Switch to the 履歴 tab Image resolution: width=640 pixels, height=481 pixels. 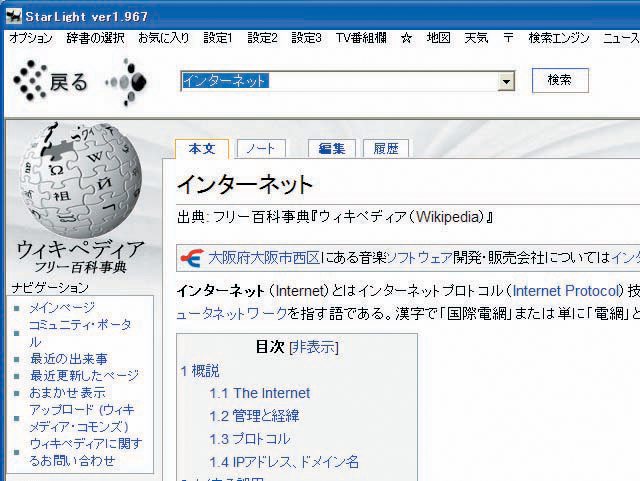(x=385, y=149)
